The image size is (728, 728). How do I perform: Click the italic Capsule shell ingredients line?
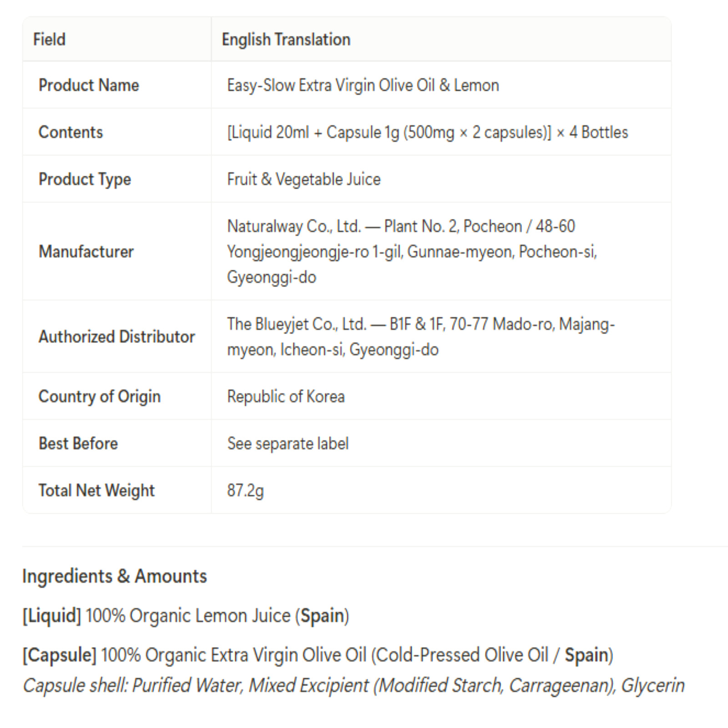pyautogui.click(x=354, y=686)
